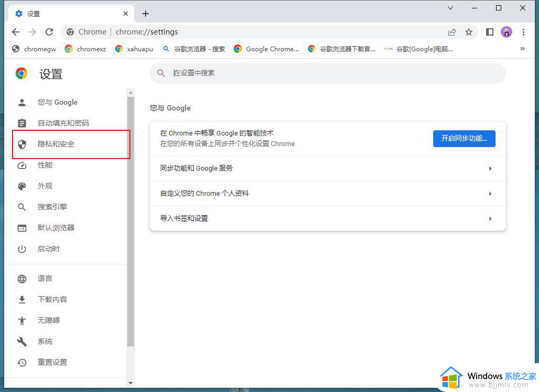539x392 pixels.
Task: Open 系统 settings section
Action: click(x=65, y=342)
